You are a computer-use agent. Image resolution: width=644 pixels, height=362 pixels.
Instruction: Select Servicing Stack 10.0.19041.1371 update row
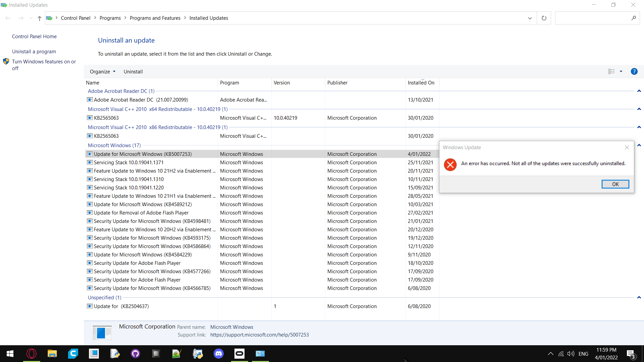[x=129, y=163]
